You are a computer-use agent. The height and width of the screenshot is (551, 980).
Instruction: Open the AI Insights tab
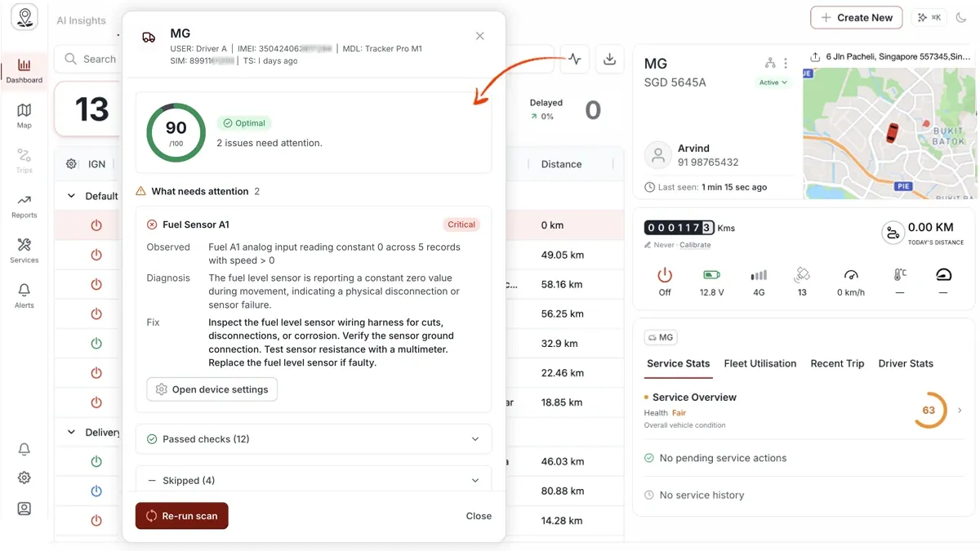[81, 20]
